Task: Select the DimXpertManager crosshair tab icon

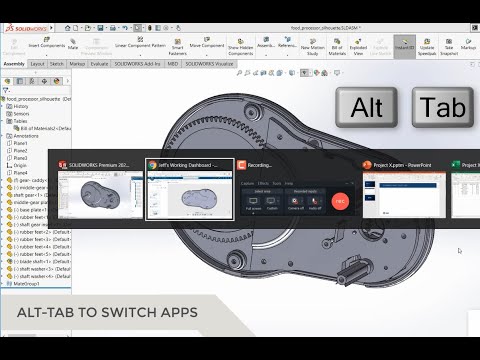Action: click(x=44, y=81)
